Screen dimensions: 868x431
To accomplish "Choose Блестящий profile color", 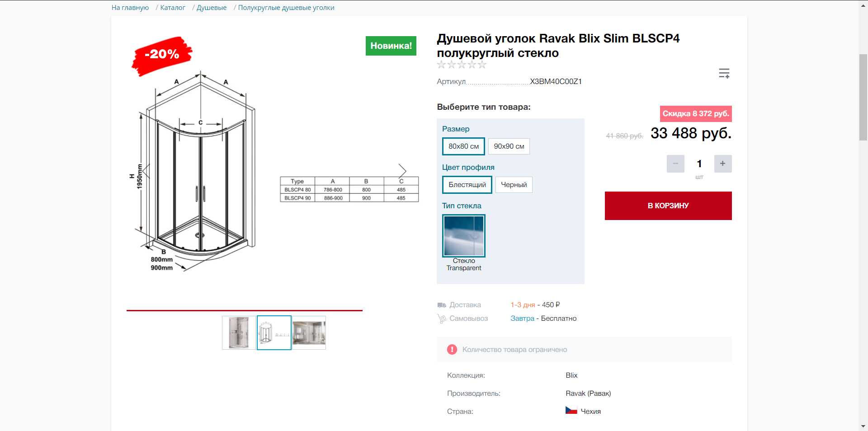I will tap(467, 185).
